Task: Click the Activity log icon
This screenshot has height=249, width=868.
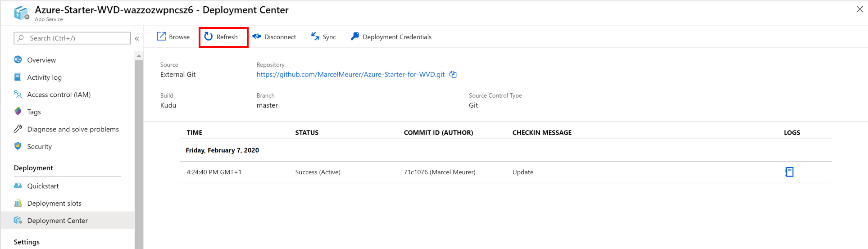Action: pos(18,77)
